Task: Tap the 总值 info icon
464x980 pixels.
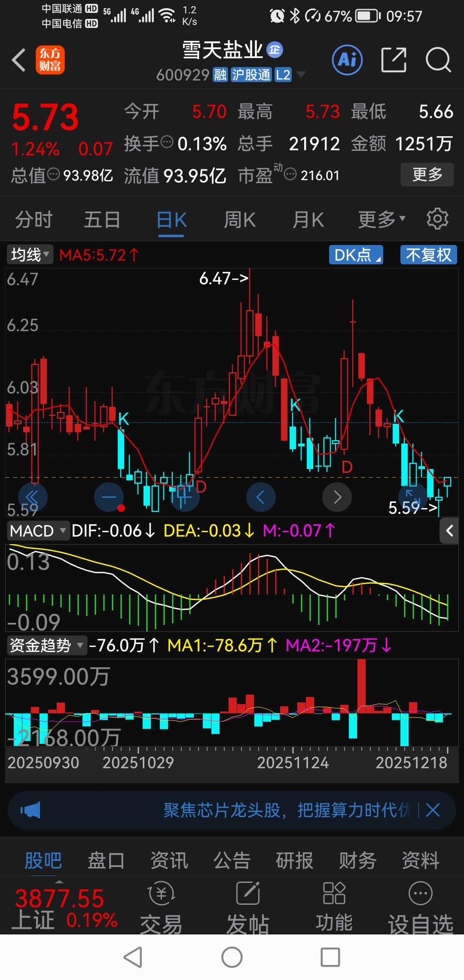Action: (x=53, y=174)
